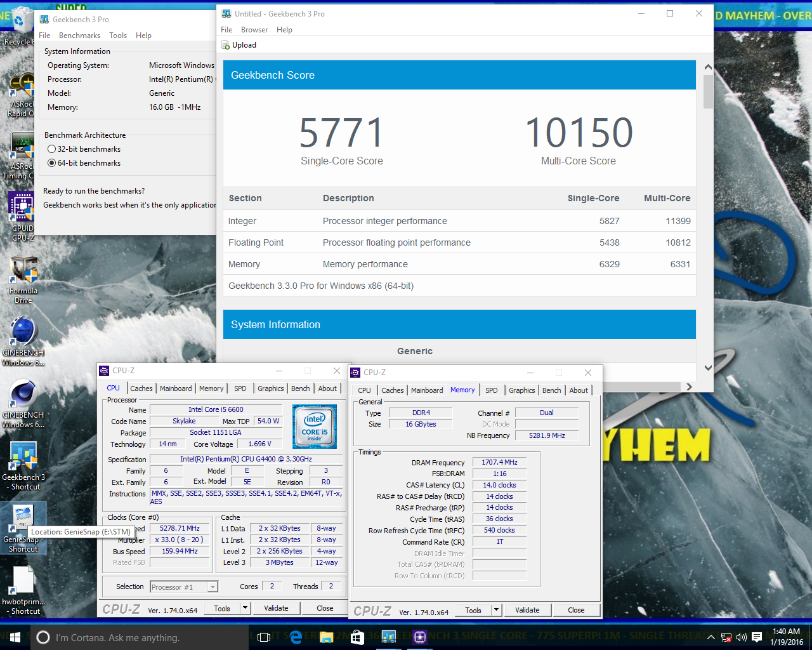
Task: Open Tools menu in Geekbench 3 Pro
Action: point(118,36)
